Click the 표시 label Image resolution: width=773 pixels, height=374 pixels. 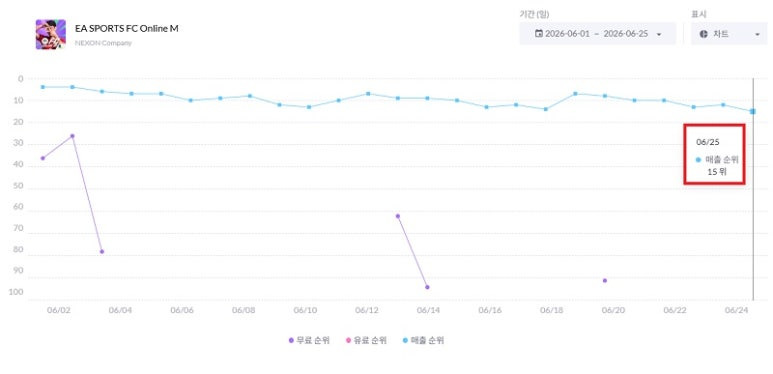pyautogui.click(x=698, y=14)
